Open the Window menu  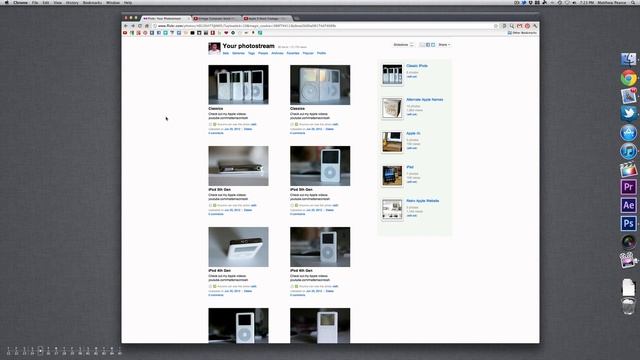[x=113, y=2]
